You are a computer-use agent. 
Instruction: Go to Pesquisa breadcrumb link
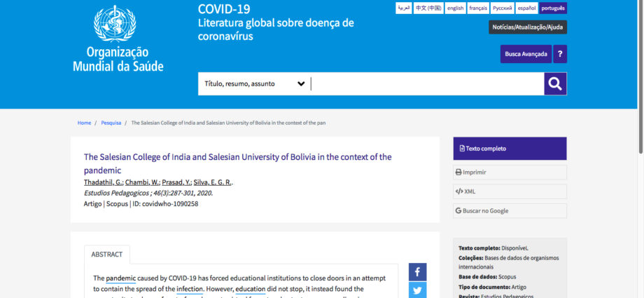click(111, 123)
